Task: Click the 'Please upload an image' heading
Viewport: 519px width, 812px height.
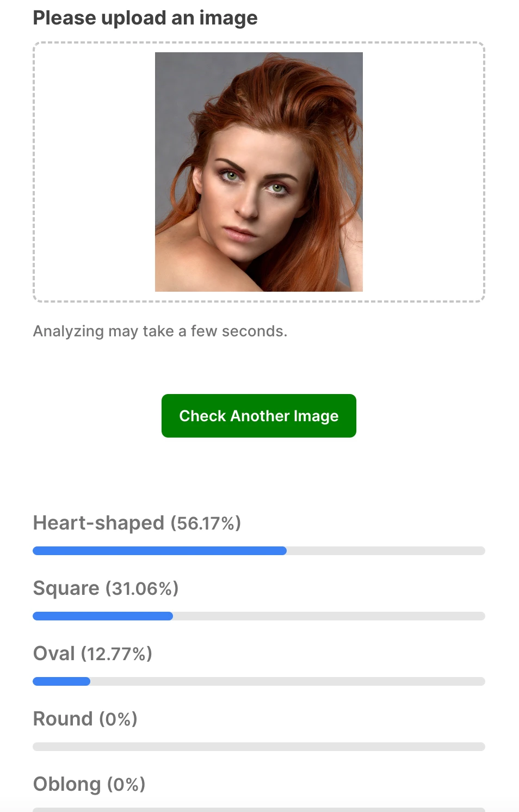Action: click(145, 18)
